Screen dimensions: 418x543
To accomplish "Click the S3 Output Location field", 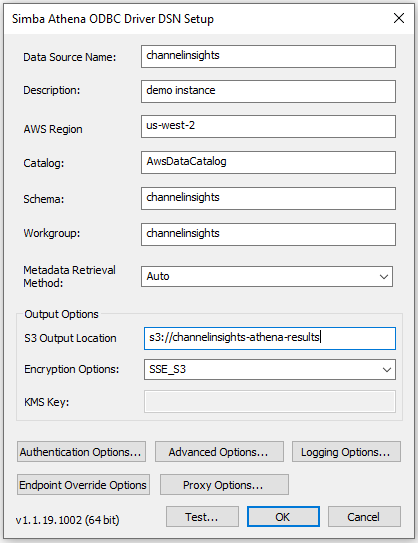I will [270, 338].
